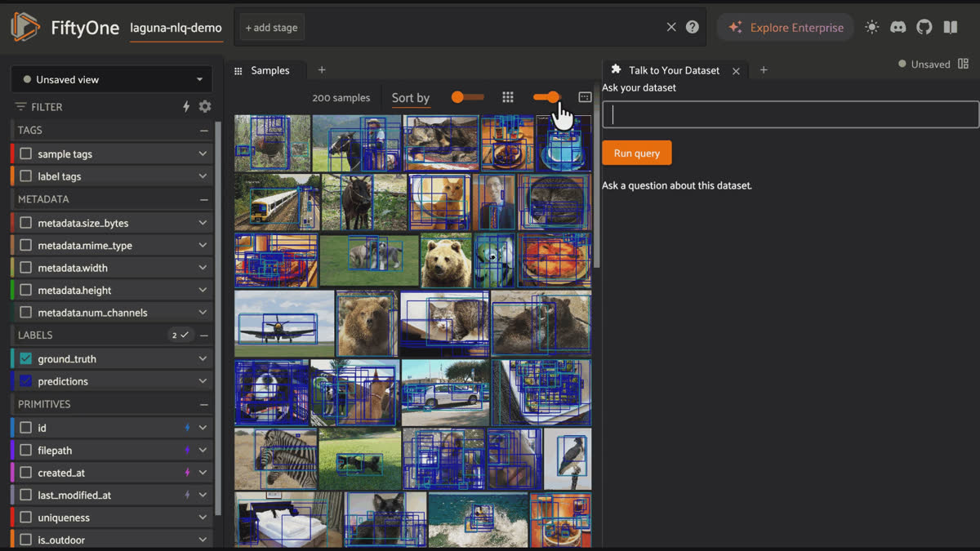Add a new panel beside Samples tab
The image size is (980, 551).
click(x=322, y=70)
